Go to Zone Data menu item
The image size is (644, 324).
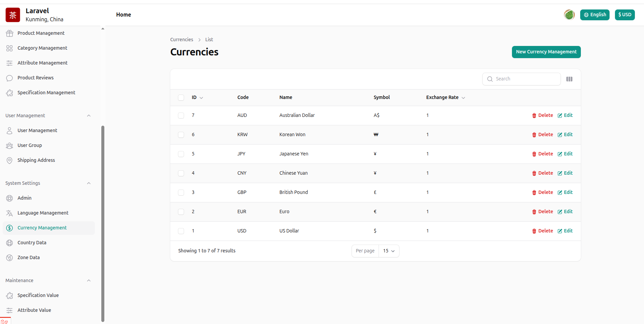click(28, 258)
